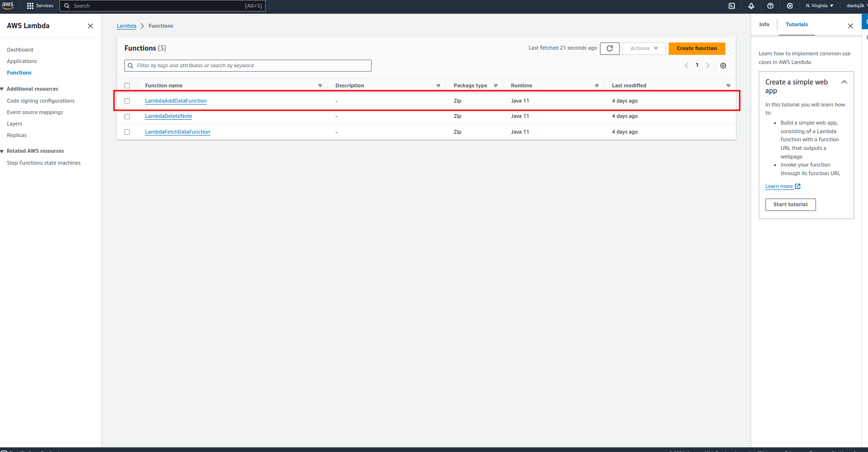Screen dimensions: 868x452
Task: Open the LambdaAddDataFunction link
Action: click(x=176, y=101)
